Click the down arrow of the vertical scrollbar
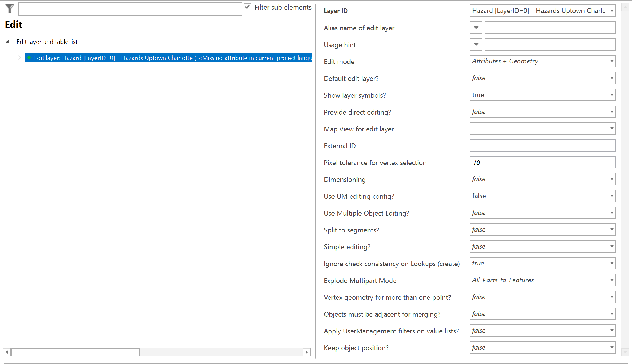Image resolution: width=632 pixels, height=364 pixels. click(625, 352)
